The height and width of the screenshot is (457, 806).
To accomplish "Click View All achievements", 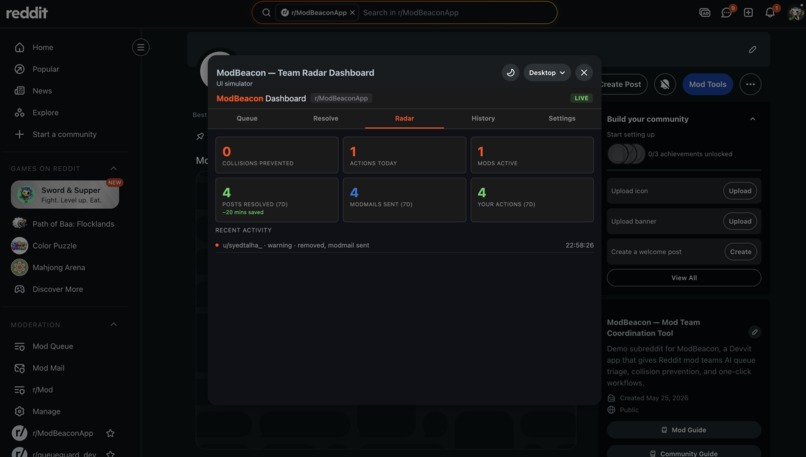I will (684, 278).
